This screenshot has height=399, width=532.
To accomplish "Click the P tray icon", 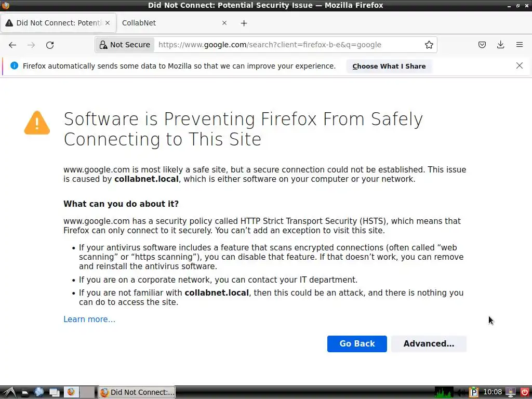I will [x=474, y=393].
